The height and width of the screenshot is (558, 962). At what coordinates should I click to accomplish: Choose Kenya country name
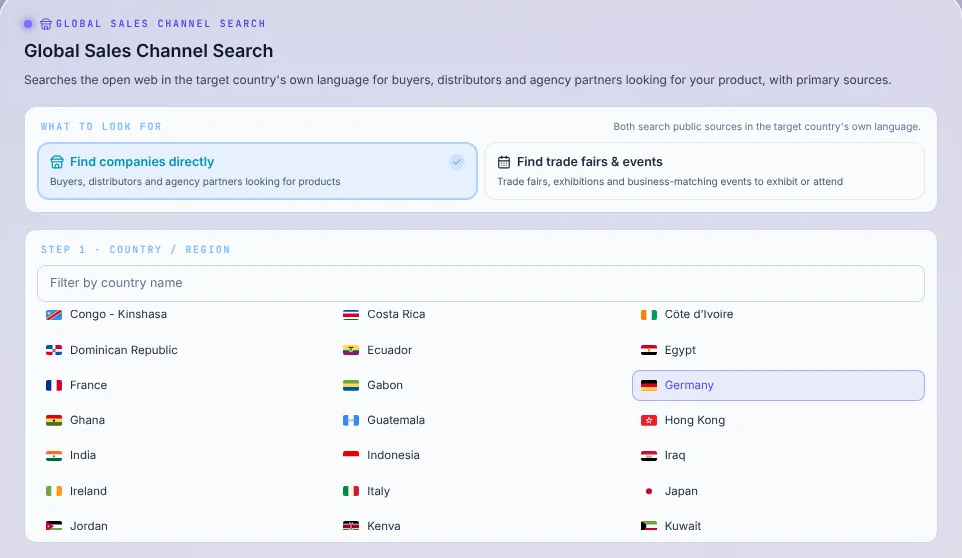click(384, 526)
